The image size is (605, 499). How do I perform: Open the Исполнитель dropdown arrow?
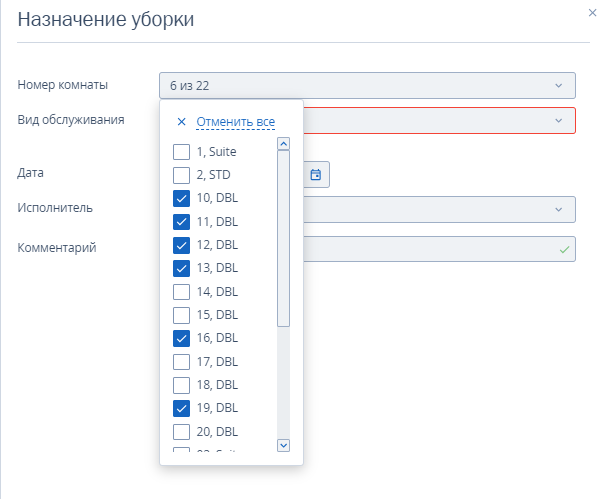point(558,210)
